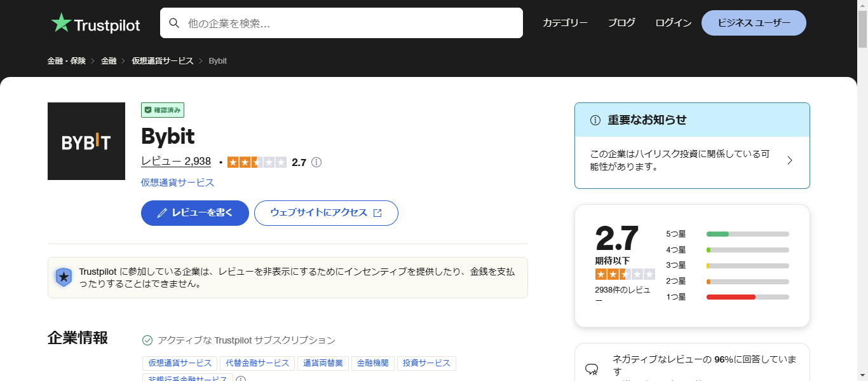The image size is (868, 381).
Task: Open the info icon beside the 2.7 rating
Action: click(x=316, y=162)
